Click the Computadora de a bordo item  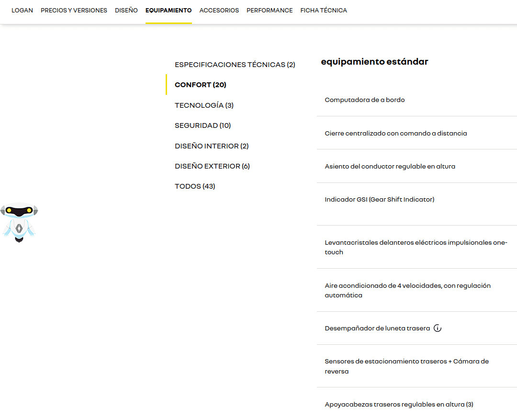point(364,100)
